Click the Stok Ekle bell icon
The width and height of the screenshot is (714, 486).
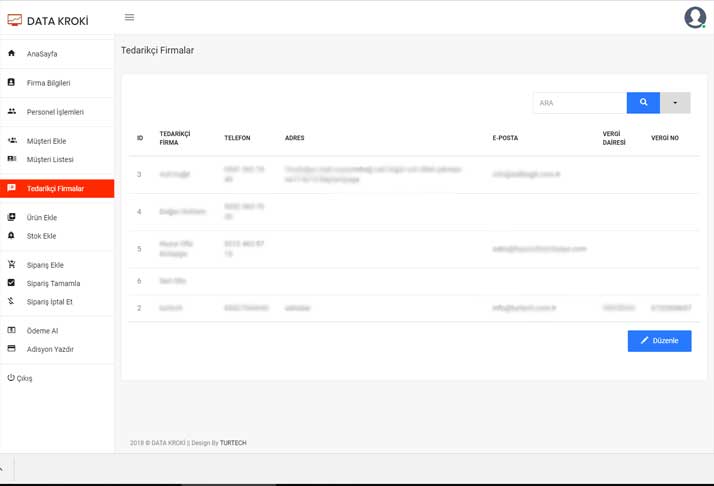pyautogui.click(x=12, y=236)
